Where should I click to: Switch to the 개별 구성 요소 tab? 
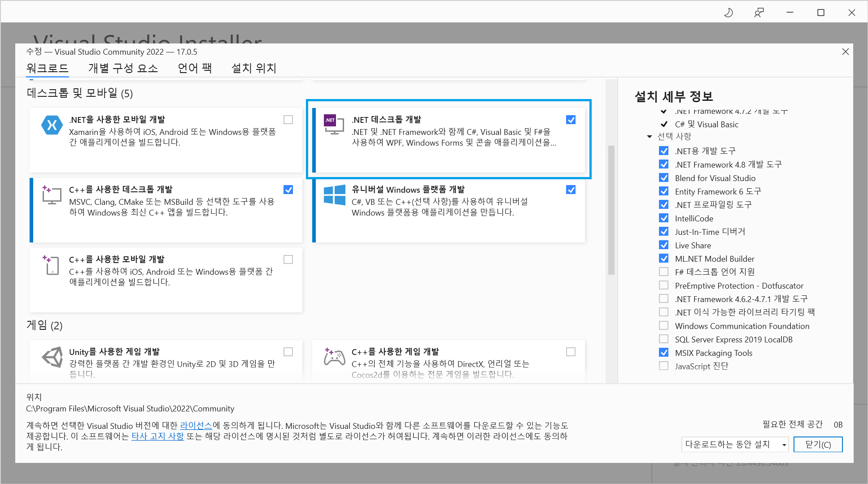[123, 68]
